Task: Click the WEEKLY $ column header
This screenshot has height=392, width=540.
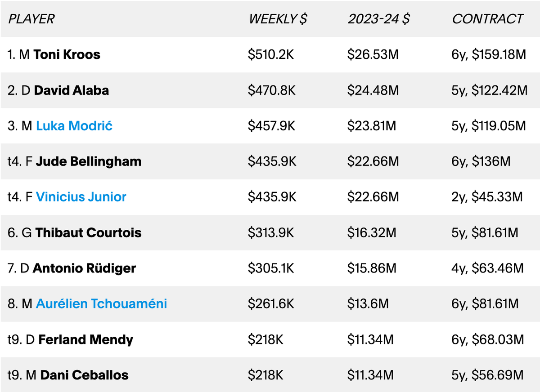Action: click(x=278, y=19)
